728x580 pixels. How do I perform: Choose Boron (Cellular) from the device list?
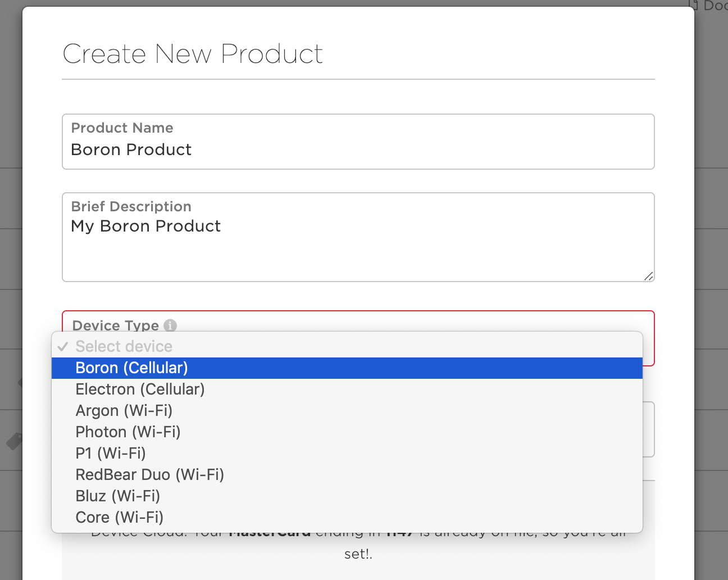click(x=131, y=368)
